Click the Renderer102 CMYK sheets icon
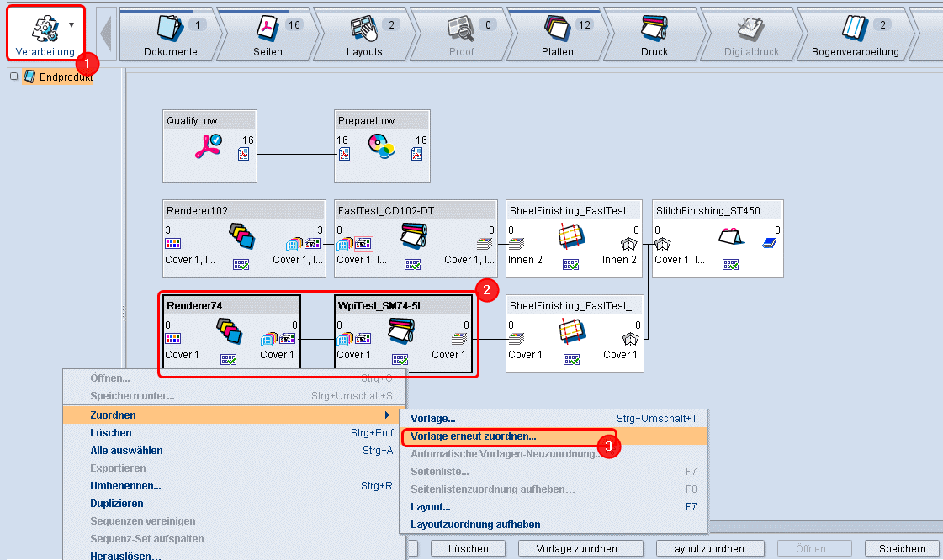Screen dimensions: 943x560 [241, 235]
